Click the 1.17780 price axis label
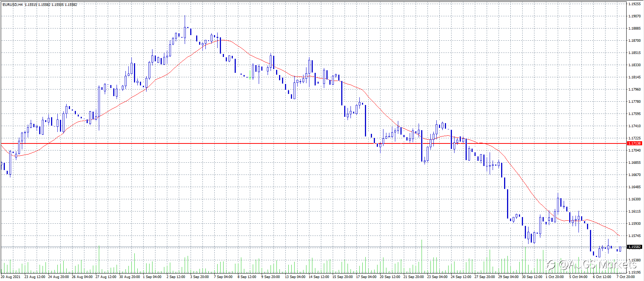This screenshot has width=644, height=281. pos(635,102)
